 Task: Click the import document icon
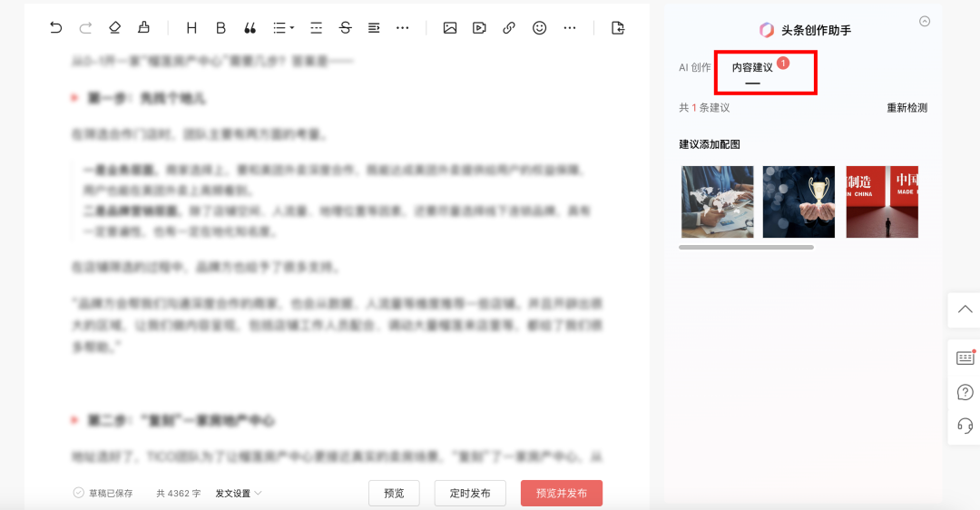pos(618,28)
